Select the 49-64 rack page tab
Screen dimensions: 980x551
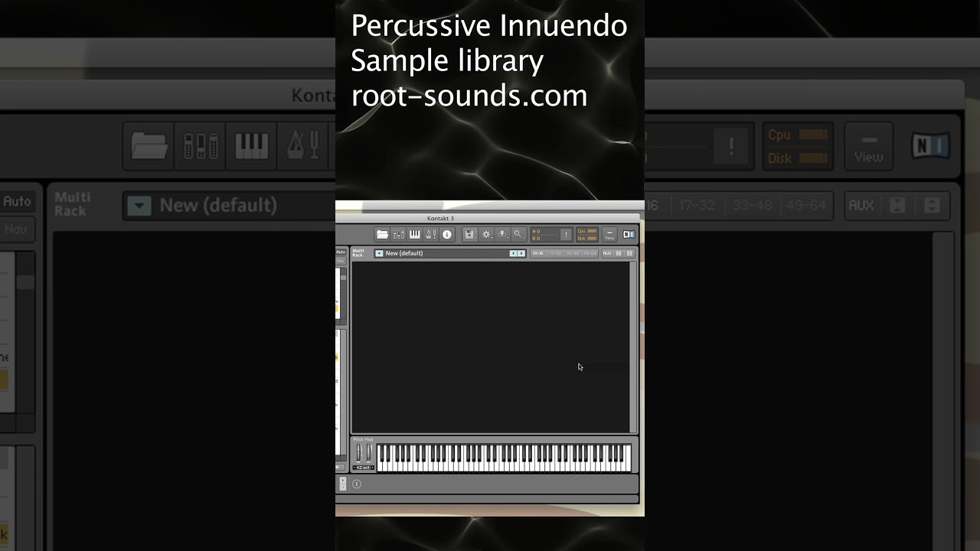click(590, 253)
